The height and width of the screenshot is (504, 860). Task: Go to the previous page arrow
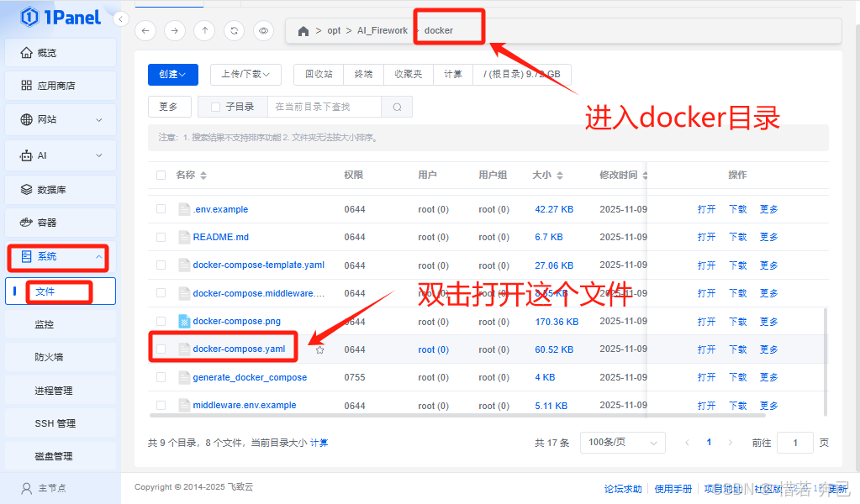pos(687,443)
